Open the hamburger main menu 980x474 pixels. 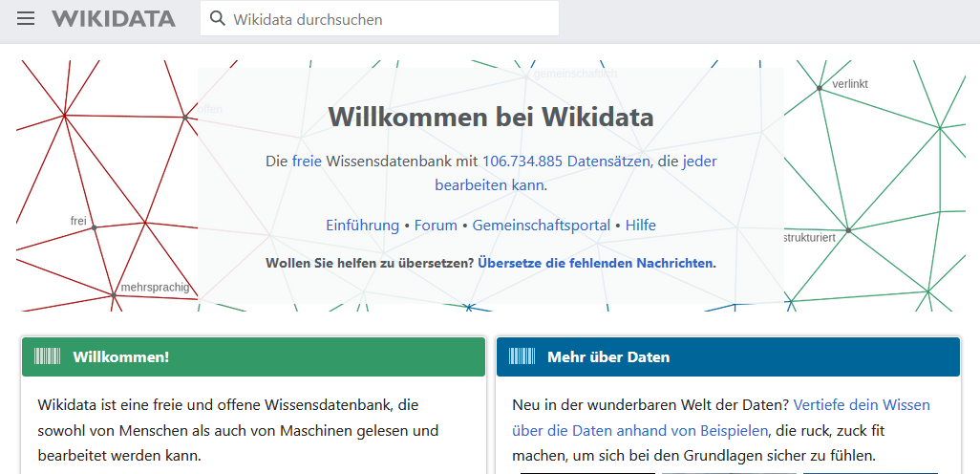click(x=26, y=19)
